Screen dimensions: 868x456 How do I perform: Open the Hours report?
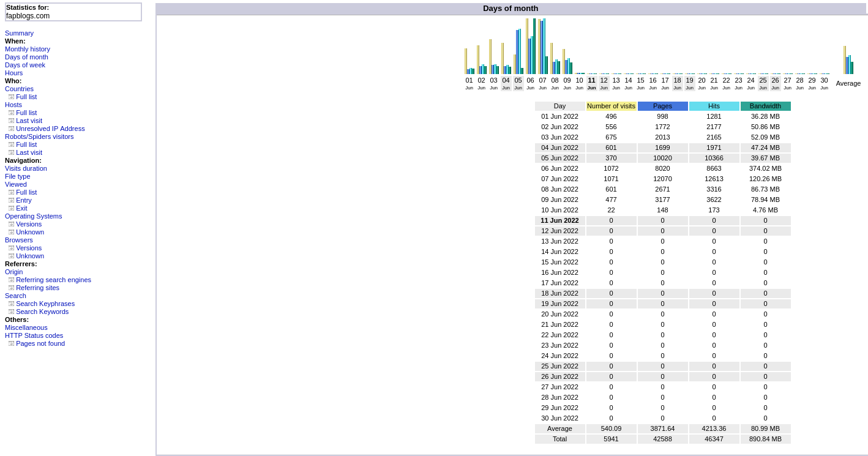(x=13, y=73)
